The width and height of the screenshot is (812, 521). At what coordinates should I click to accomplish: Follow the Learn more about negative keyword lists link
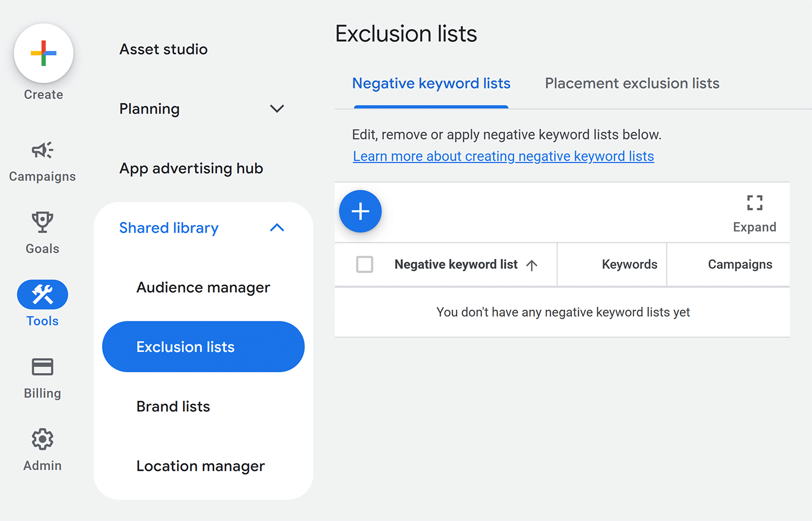click(x=503, y=156)
